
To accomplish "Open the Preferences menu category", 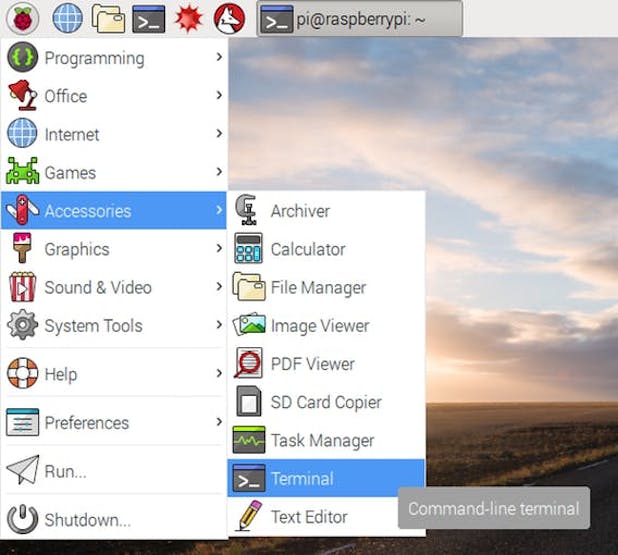I will click(114, 422).
